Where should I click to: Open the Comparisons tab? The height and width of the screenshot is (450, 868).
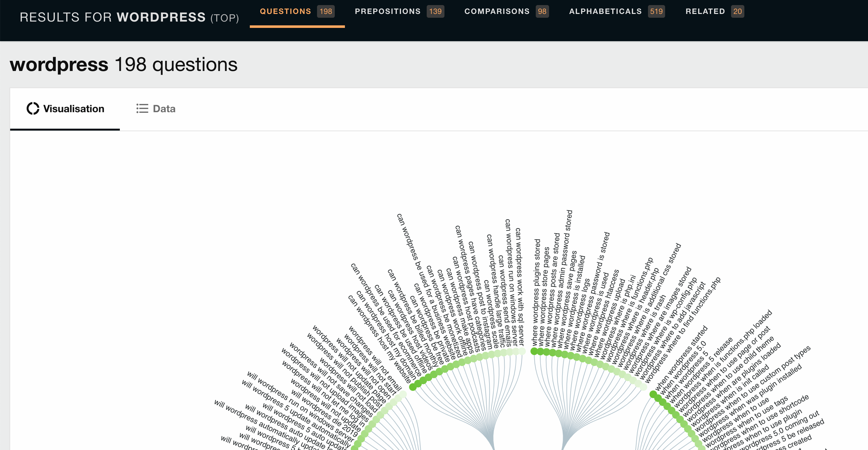coord(507,11)
